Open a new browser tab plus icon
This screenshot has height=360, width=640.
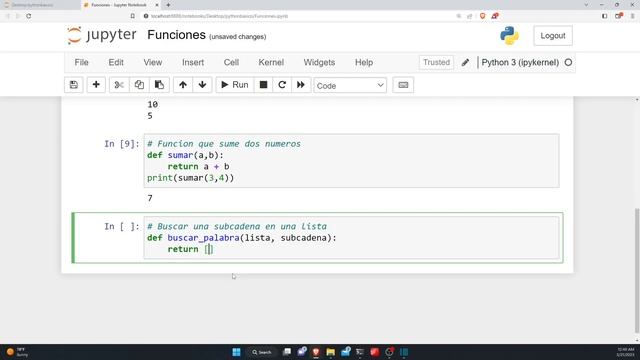tap(168, 5)
